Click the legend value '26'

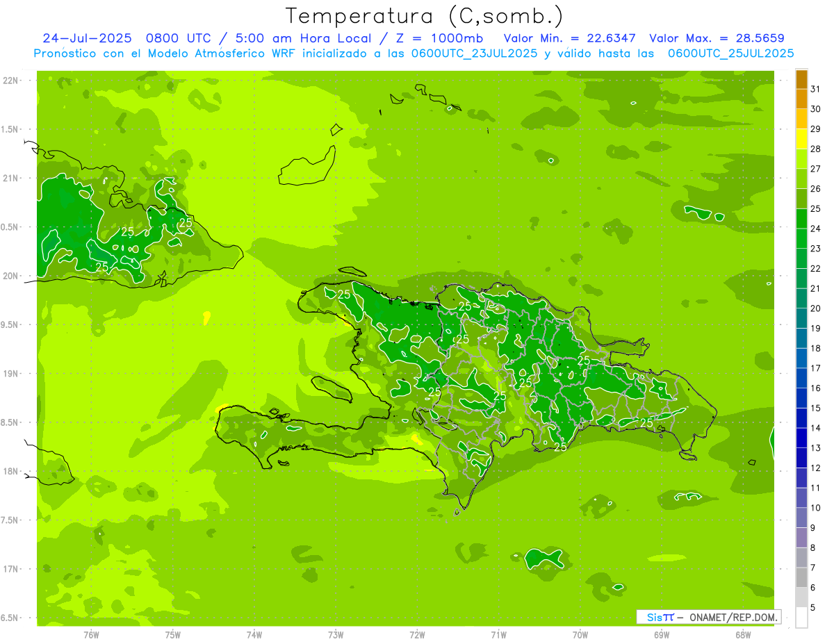[816, 188]
